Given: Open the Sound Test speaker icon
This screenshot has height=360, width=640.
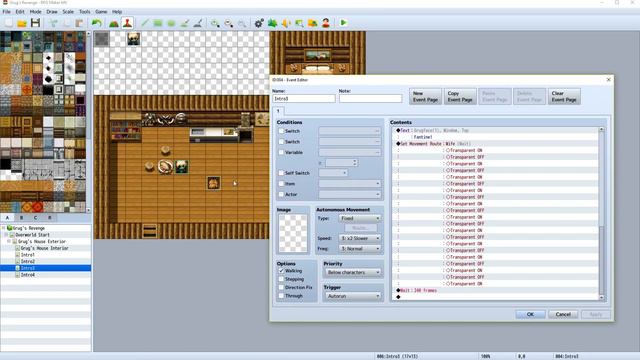Looking at the screenshot, I should pyautogui.click(x=286, y=23).
